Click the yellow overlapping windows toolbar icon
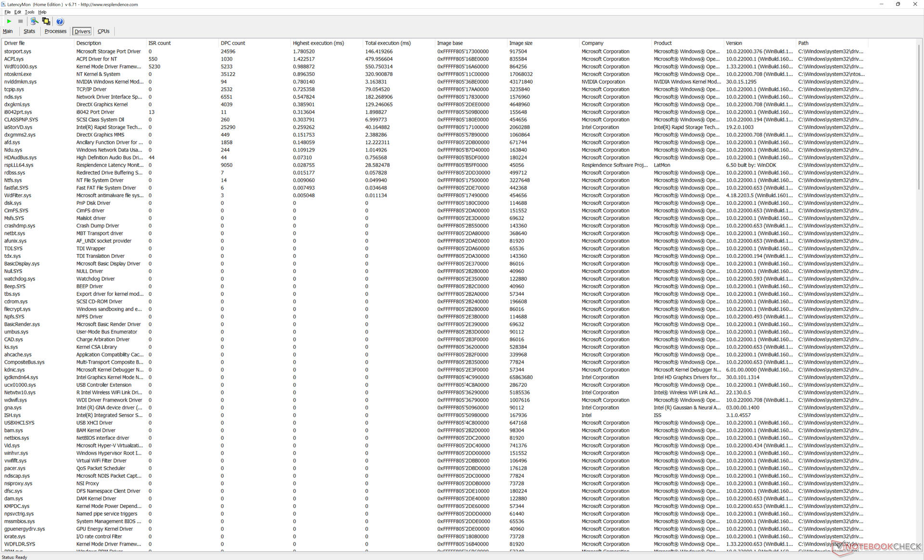Image resolution: width=924 pixels, height=560 pixels. coord(46,21)
